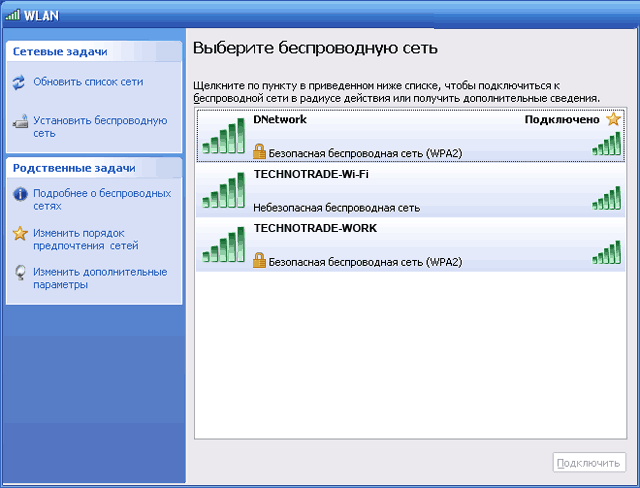The width and height of the screenshot is (640, 488).
Task: Click TECHNOTRADE-WORK's Безопасная беспроводная сеть (WPA2) text
Action: pos(365,262)
